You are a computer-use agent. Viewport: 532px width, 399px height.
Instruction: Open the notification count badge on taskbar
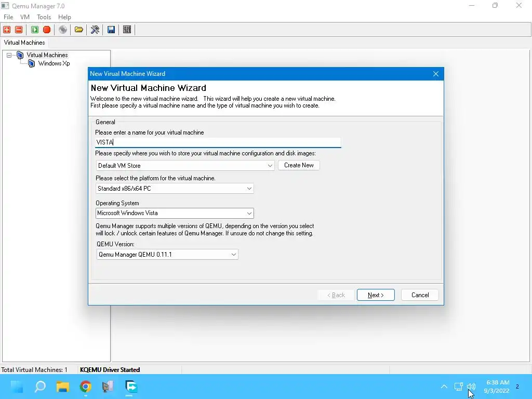(x=517, y=387)
